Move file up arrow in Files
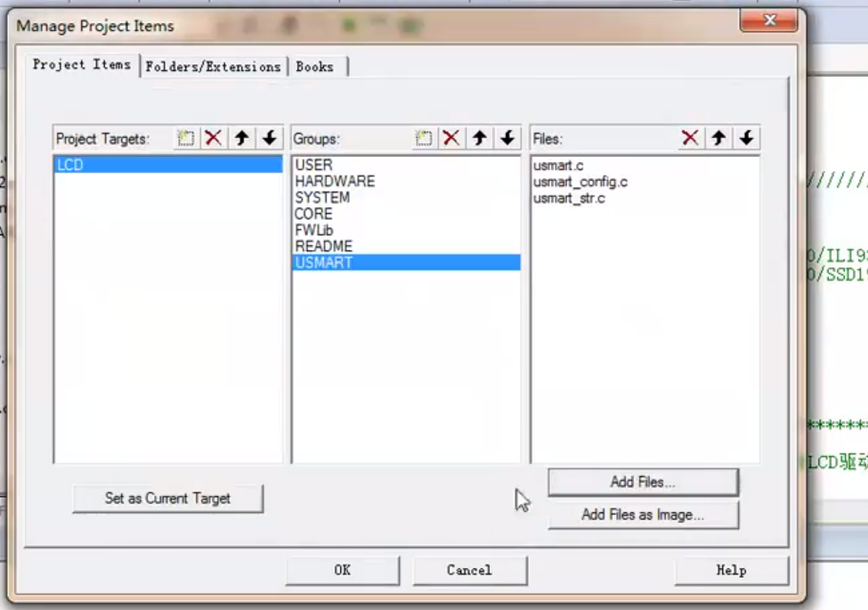Viewport: 868px width, 610px height. (x=718, y=138)
